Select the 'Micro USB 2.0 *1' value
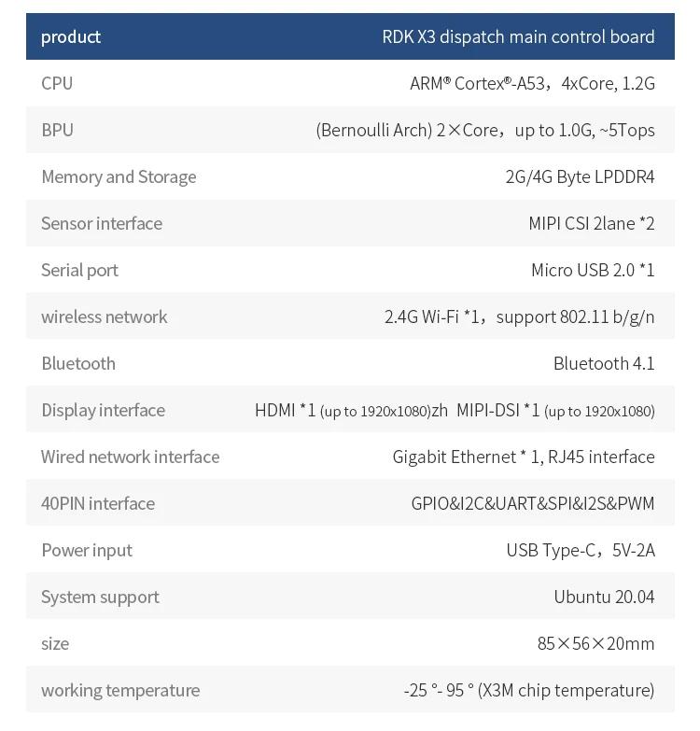 click(593, 270)
